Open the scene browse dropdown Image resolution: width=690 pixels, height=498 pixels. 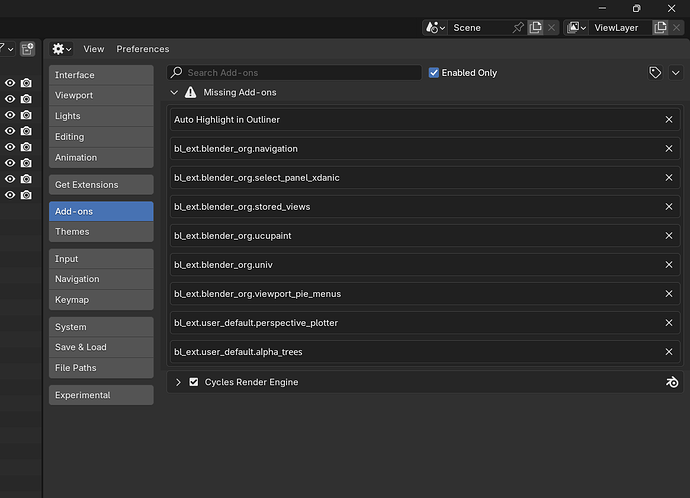pos(435,28)
